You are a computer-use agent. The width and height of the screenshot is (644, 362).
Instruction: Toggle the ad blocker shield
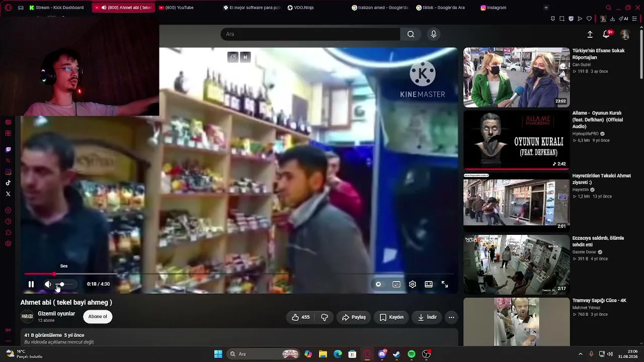(x=571, y=19)
